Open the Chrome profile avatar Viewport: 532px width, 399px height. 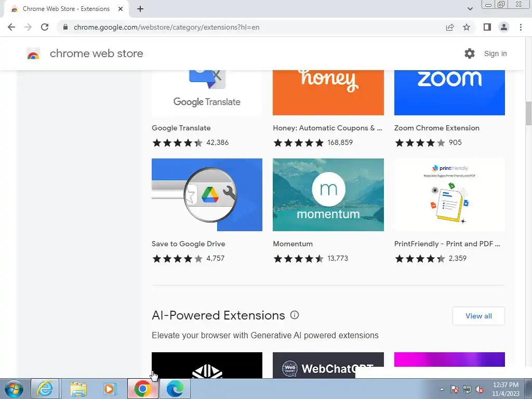(504, 27)
